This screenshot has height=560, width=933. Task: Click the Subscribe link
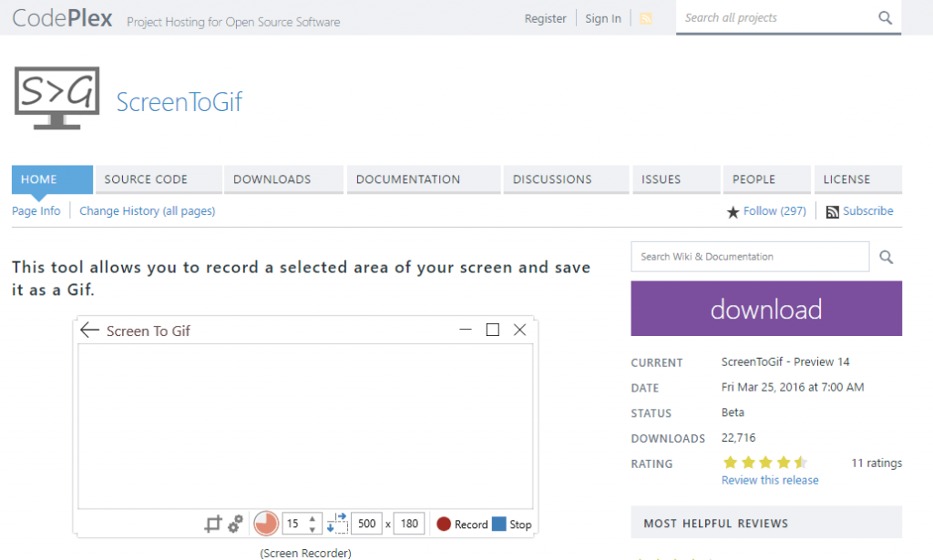868,211
